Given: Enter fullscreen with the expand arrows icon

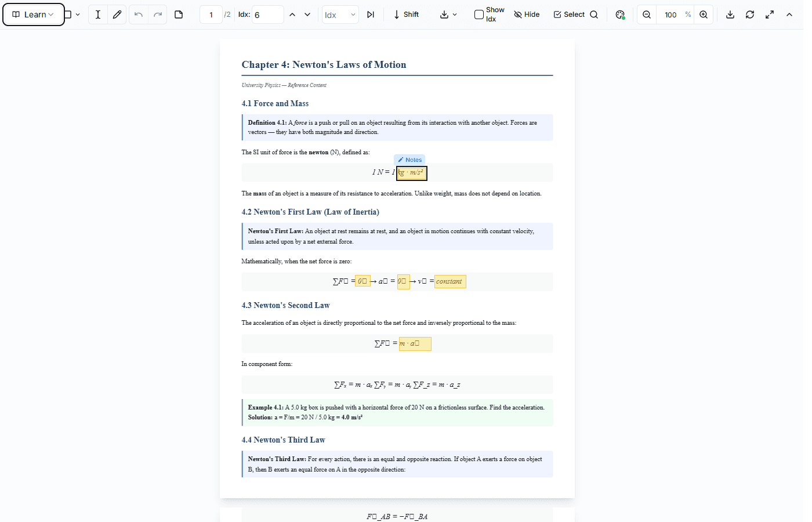Looking at the screenshot, I should click(770, 14).
